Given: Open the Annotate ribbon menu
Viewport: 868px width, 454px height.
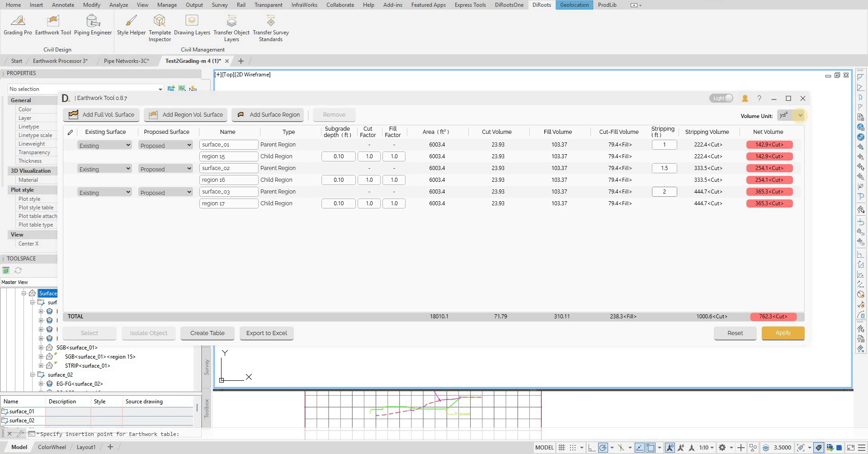Looking at the screenshot, I should [63, 5].
